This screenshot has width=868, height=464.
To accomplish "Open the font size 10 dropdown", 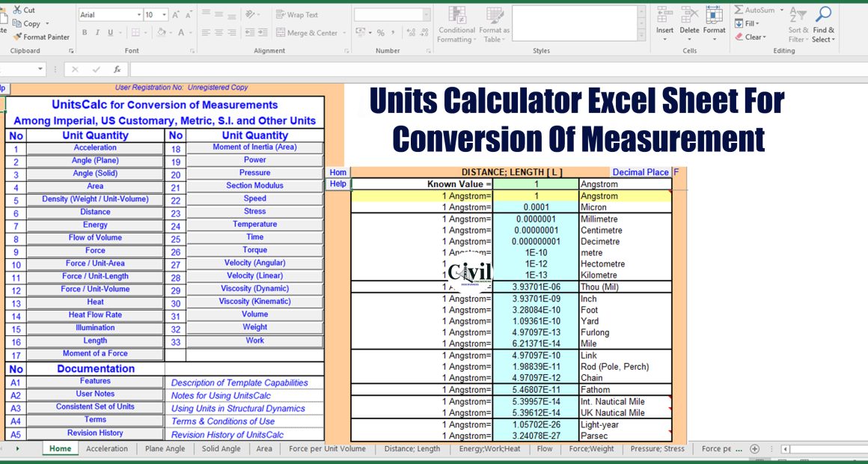I will (x=165, y=15).
